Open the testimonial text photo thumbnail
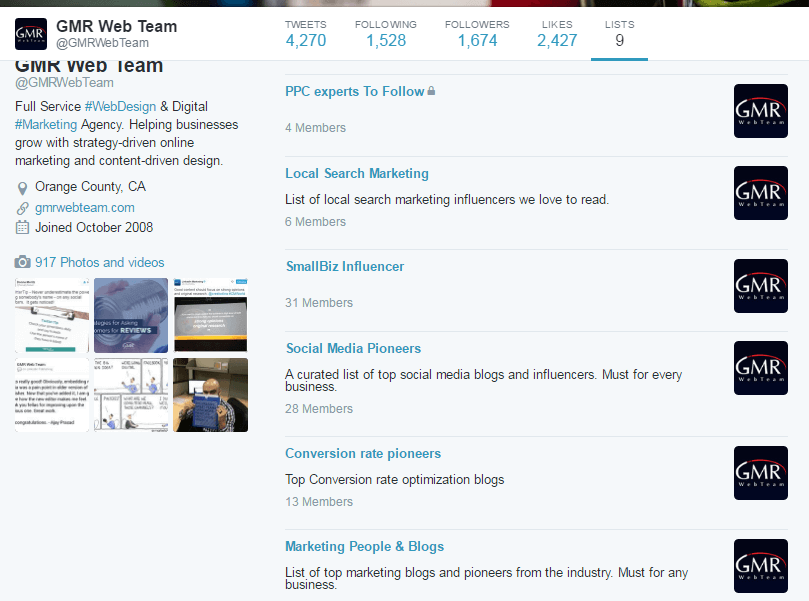 tap(52, 395)
